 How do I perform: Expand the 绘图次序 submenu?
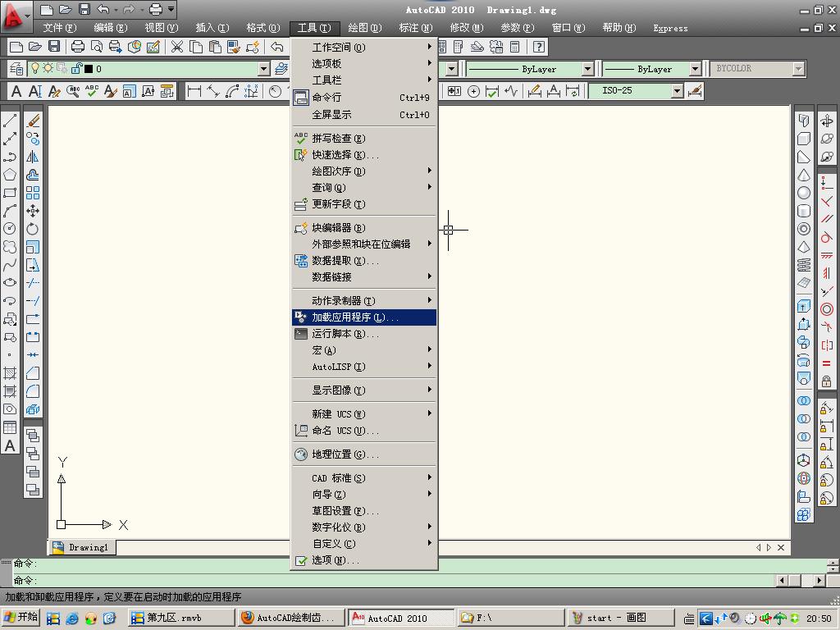[x=365, y=171]
